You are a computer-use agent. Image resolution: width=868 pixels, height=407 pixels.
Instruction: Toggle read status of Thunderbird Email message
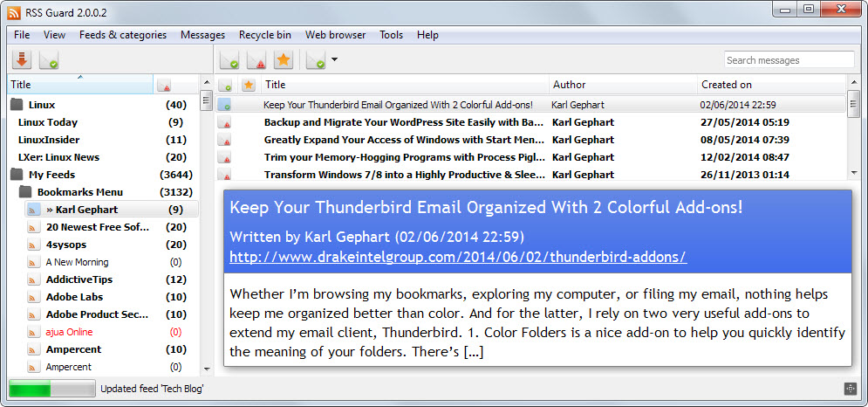pos(225,105)
